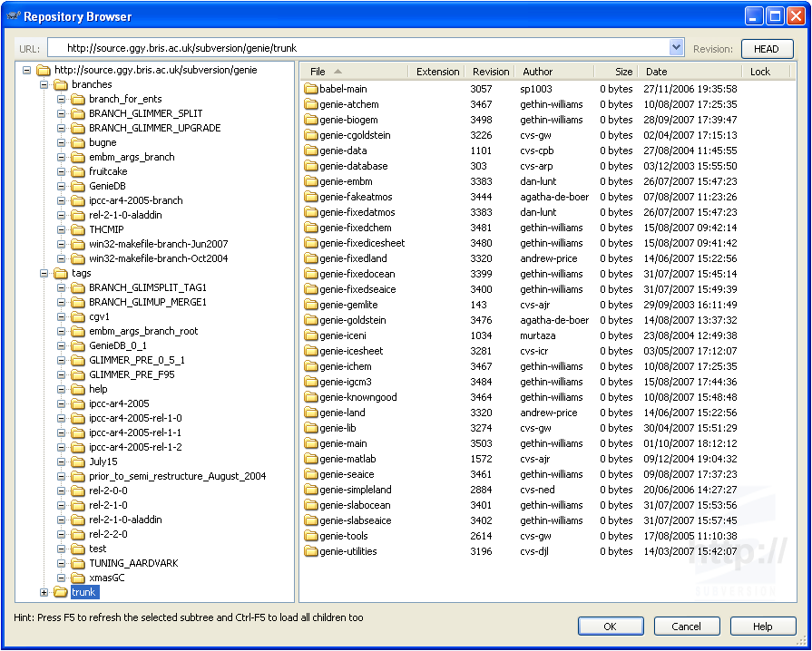Open the URL history dropdown arrow
Image resolution: width=812 pixels, height=651 pixels.
point(676,48)
